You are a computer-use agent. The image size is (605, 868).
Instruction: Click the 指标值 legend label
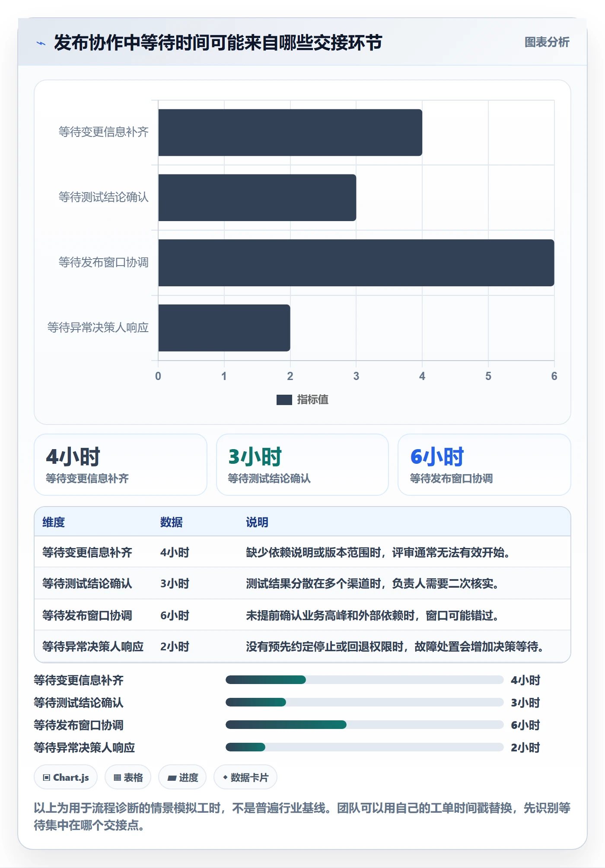pyautogui.click(x=313, y=400)
